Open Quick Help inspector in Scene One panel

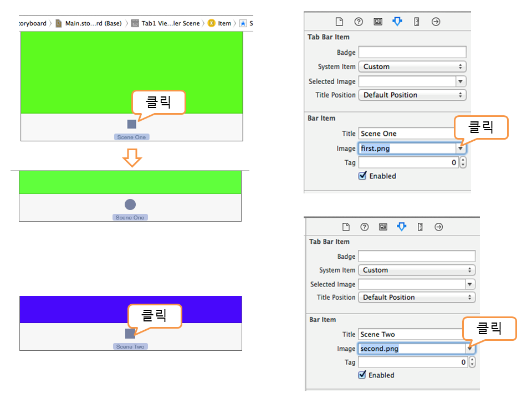pos(359,22)
